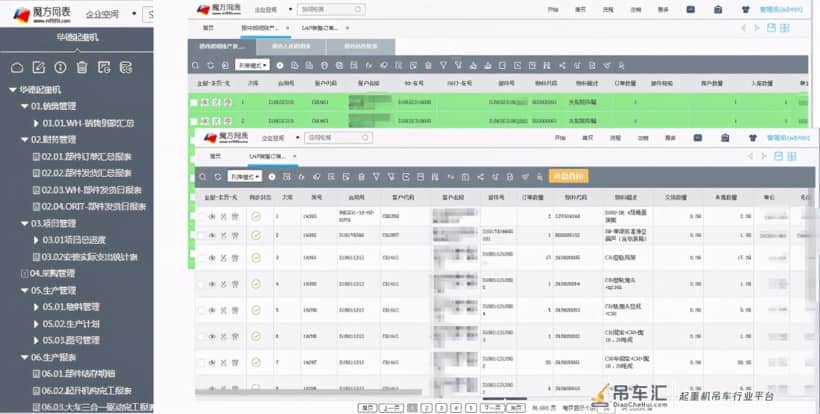Viewport: 820px width, 414px height.
Task: Click the grid layout icon in the front window tab bar
Action: pos(792,156)
